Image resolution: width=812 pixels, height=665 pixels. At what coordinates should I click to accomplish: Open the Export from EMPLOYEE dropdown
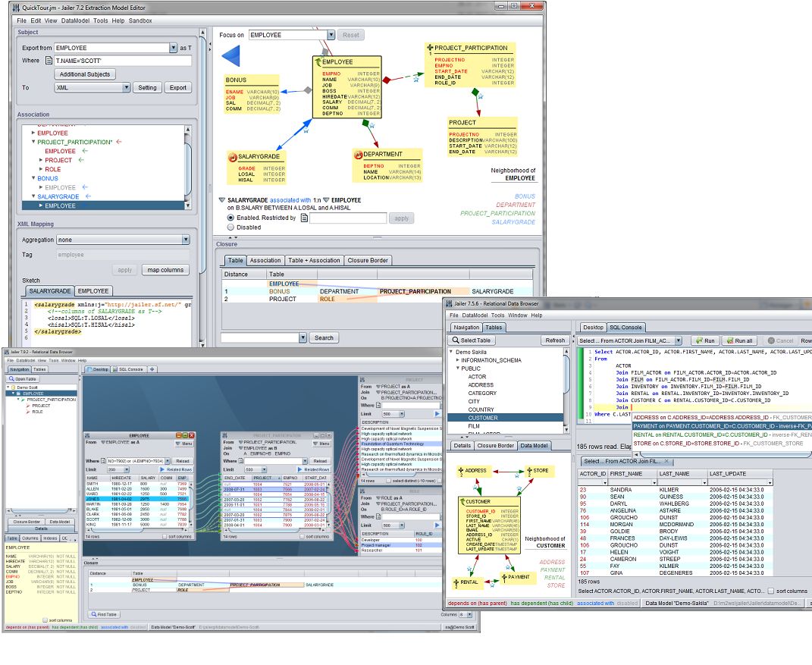[174, 48]
